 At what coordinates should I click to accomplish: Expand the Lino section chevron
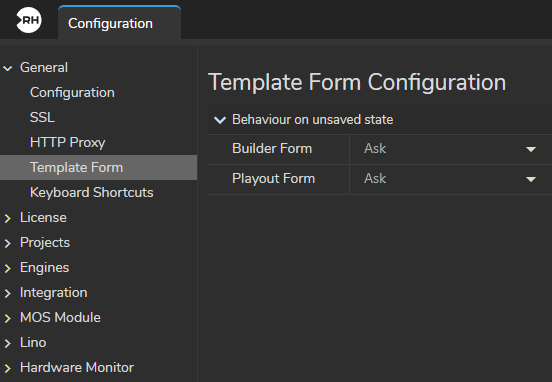pyautogui.click(x=8, y=343)
